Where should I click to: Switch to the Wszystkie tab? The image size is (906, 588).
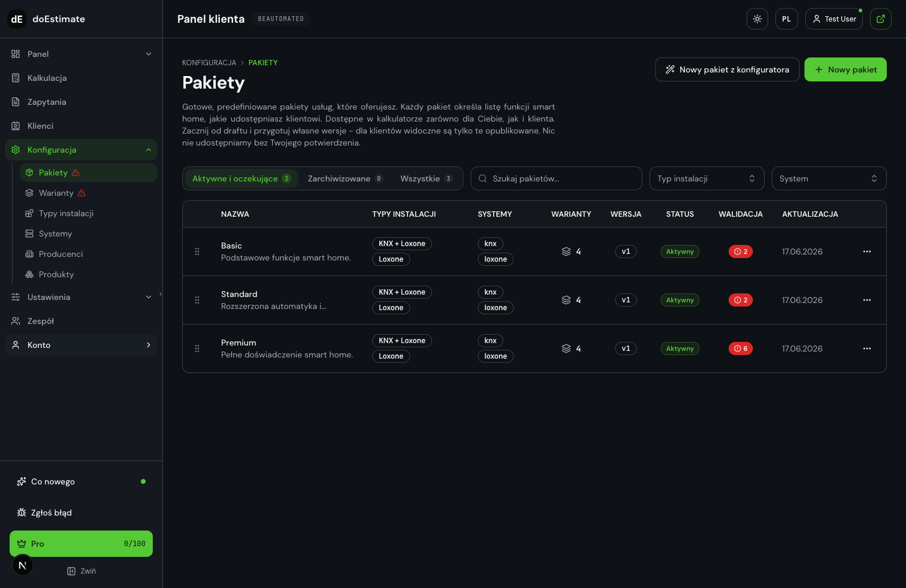(426, 178)
